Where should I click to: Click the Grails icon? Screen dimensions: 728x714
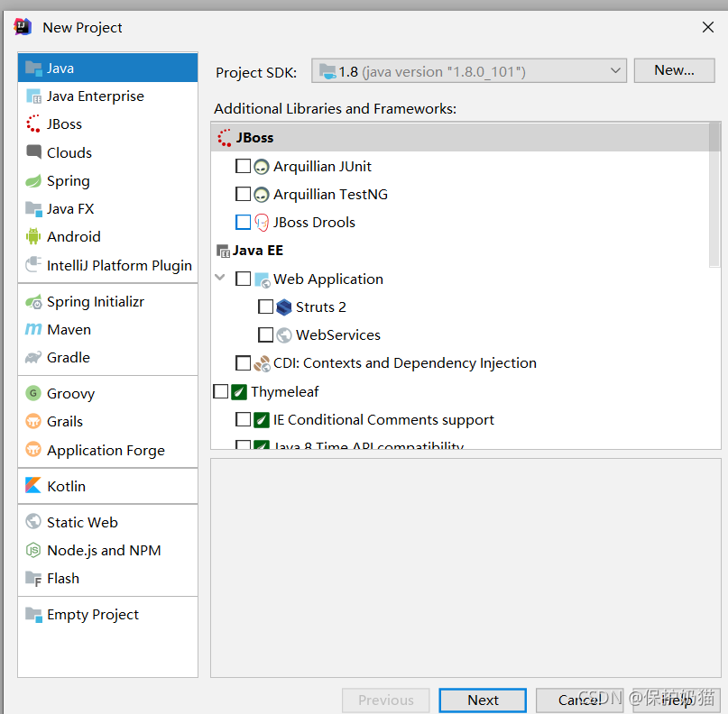(x=33, y=421)
